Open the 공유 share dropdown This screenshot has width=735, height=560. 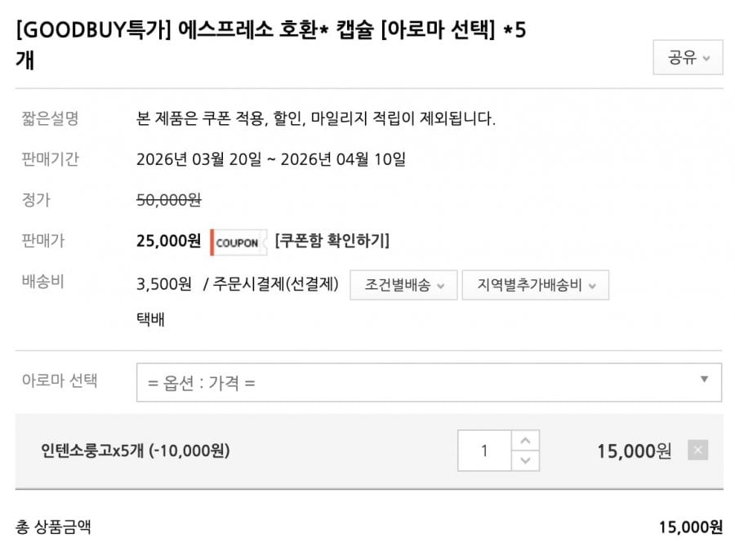click(688, 59)
